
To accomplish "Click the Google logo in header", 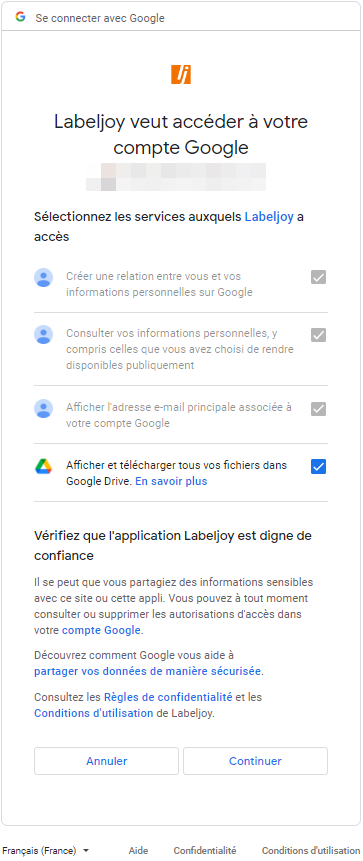I will [x=20, y=17].
